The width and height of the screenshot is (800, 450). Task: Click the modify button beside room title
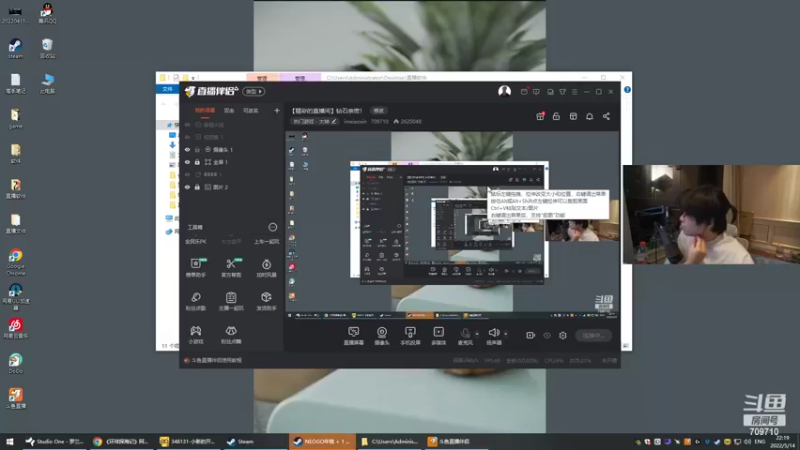tap(379, 111)
